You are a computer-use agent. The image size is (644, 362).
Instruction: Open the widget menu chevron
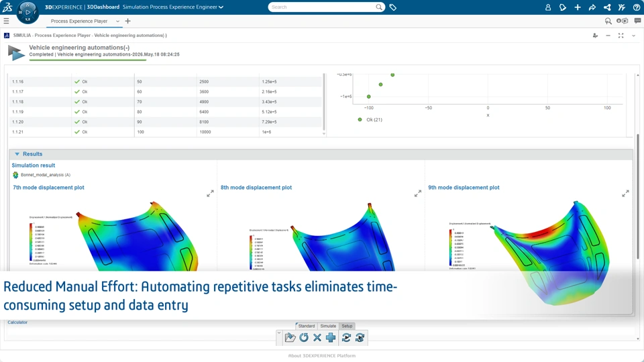coord(634,36)
